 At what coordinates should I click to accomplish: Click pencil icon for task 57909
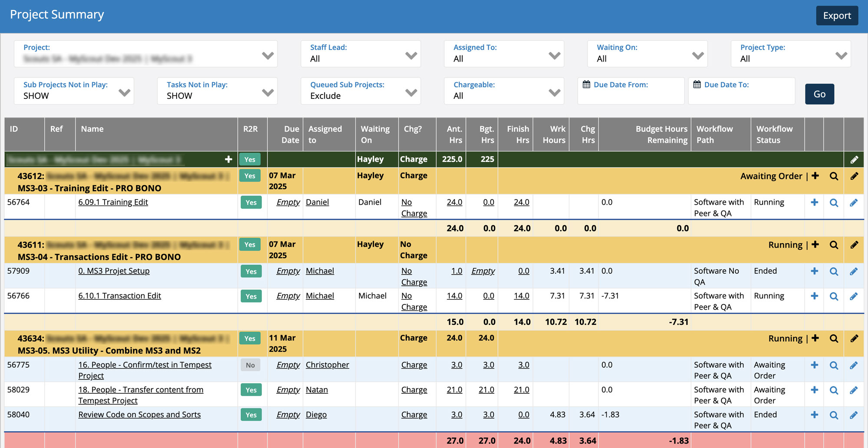point(853,271)
